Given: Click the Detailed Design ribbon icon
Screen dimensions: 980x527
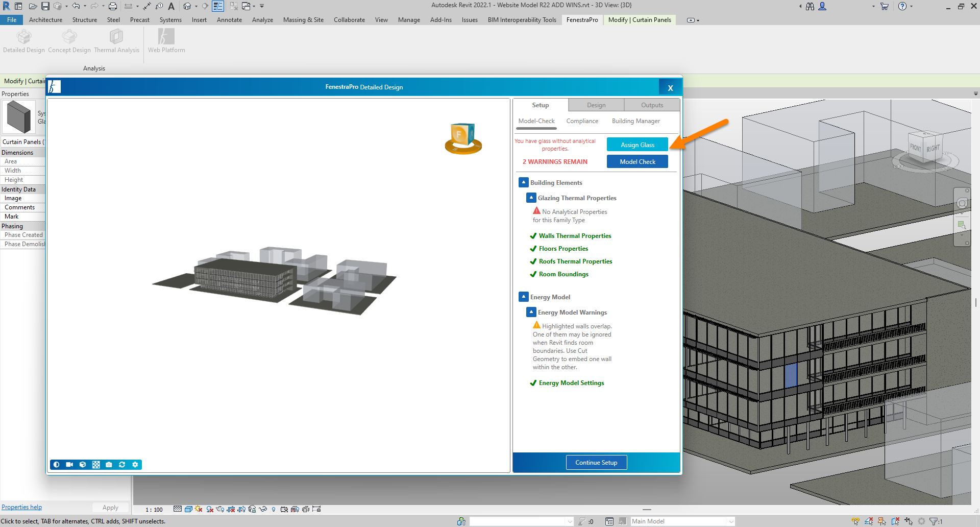Looking at the screenshot, I should pyautogui.click(x=24, y=41).
